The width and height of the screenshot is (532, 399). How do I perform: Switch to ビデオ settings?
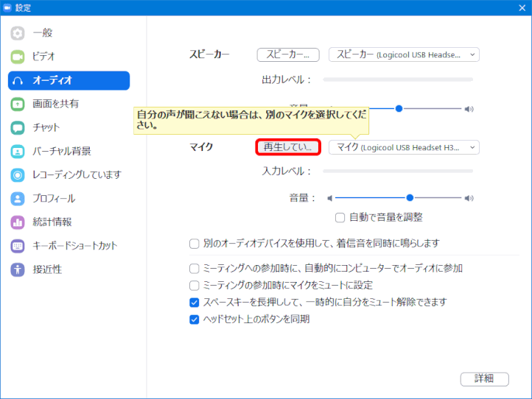[69, 57]
